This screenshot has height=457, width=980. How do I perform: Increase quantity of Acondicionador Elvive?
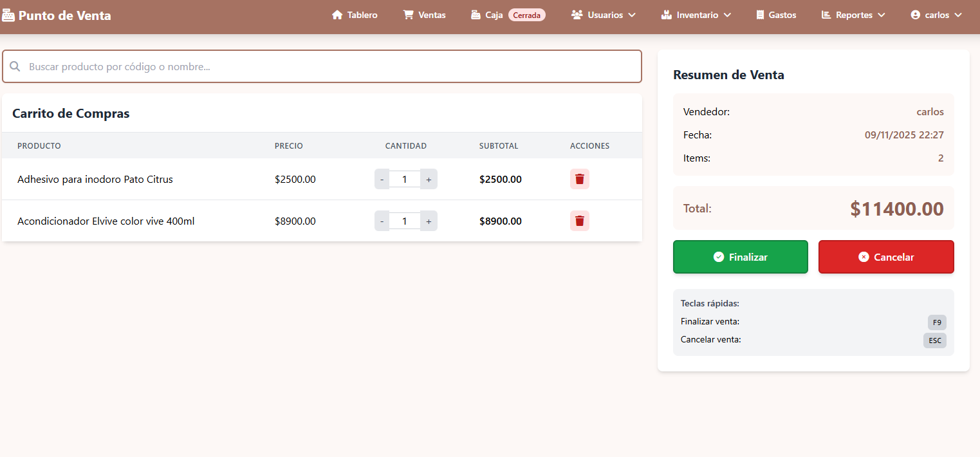coord(429,221)
